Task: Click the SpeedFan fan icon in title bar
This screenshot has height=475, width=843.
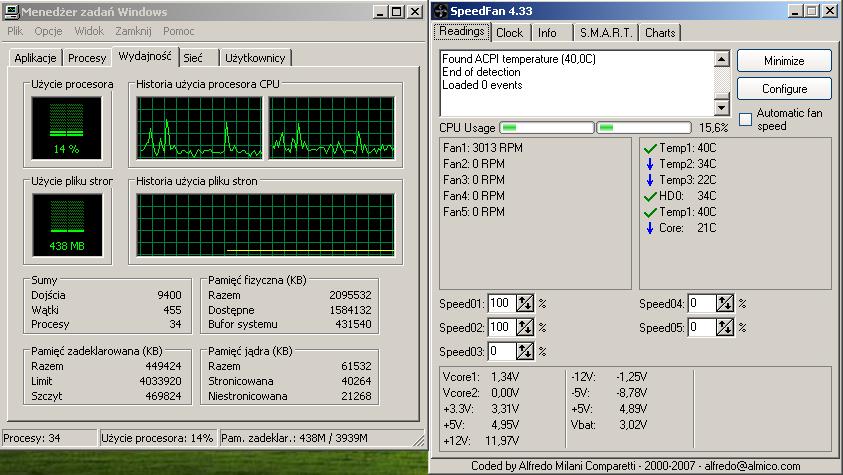Action: 441,11
